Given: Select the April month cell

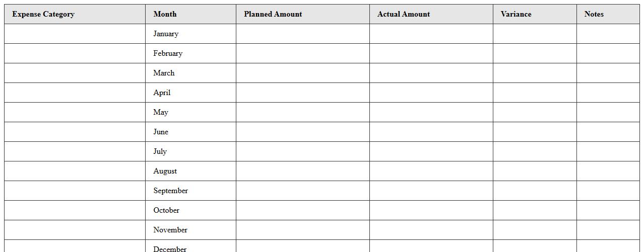Looking at the screenshot, I should [190, 93].
